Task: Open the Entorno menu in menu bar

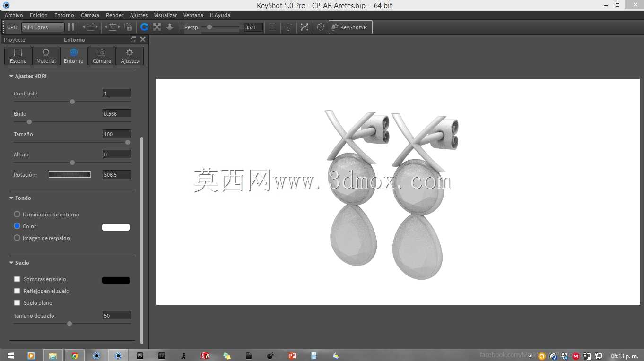Action: pos(64,15)
